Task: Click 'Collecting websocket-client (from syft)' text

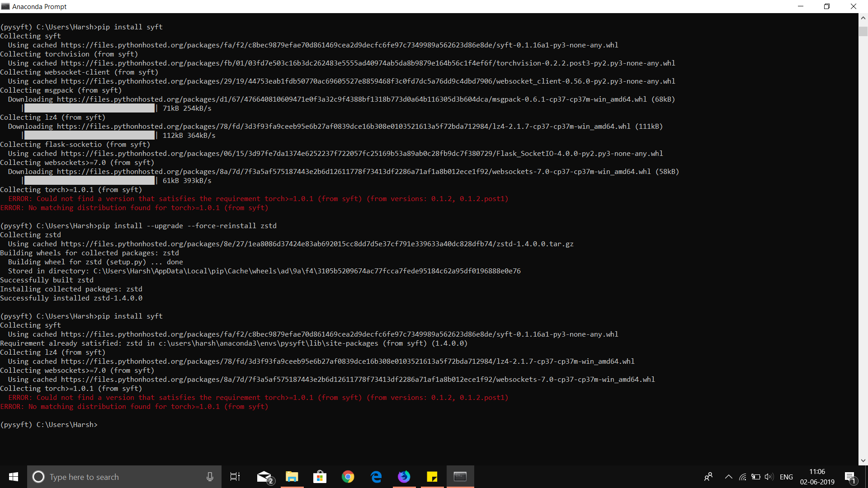Action: [x=79, y=72]
